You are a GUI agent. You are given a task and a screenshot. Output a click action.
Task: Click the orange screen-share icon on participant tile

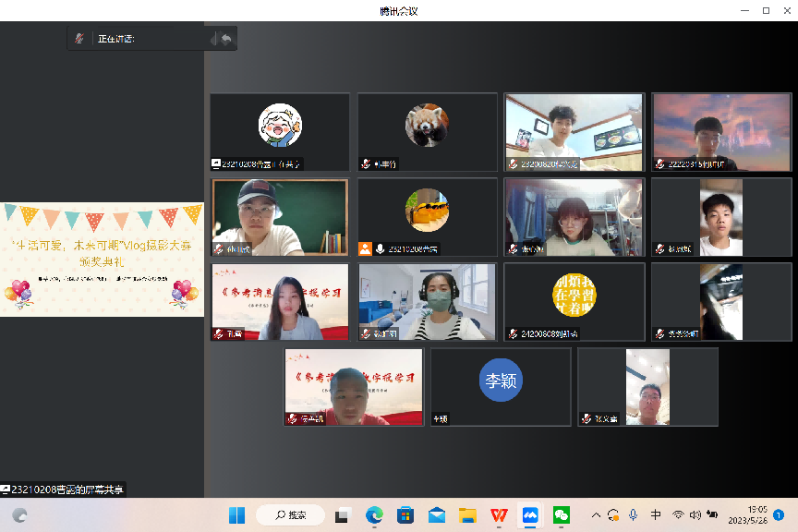coord(365,249)
